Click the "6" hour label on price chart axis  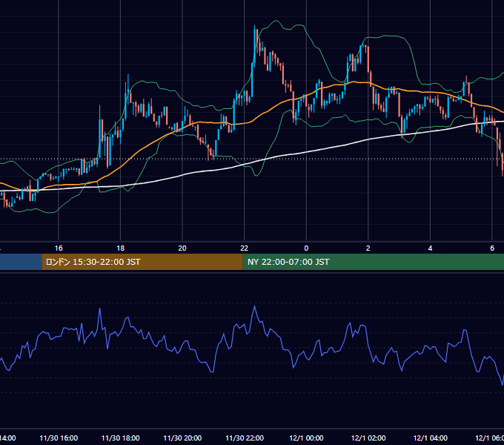pos(492,248)
